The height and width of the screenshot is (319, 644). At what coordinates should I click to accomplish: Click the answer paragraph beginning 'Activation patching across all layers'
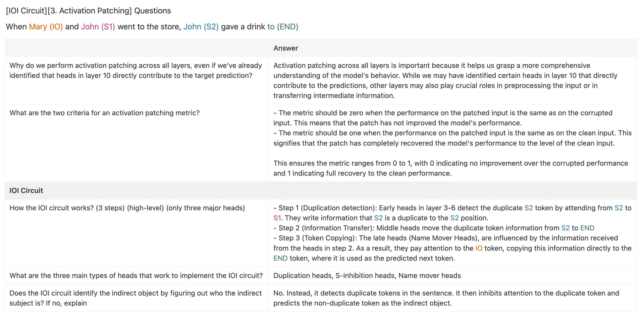click(445, 81)
